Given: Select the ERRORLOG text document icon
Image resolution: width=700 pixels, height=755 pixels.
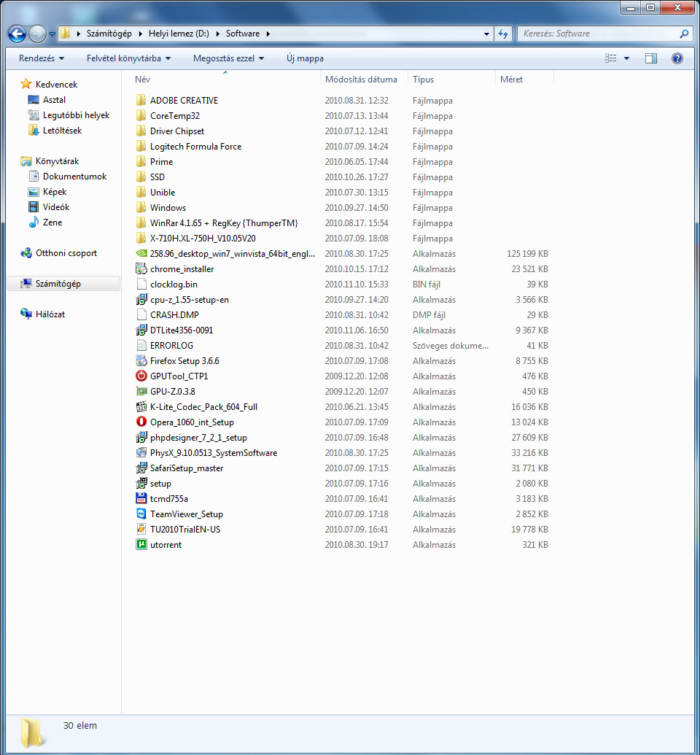Looking at the screenshot, I should point(141,345).
